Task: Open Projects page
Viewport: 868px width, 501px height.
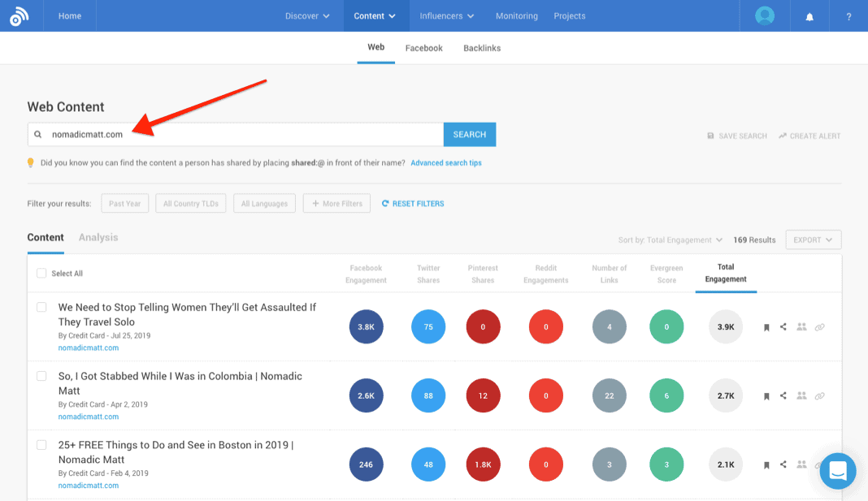Action: (x=570, y=16)
